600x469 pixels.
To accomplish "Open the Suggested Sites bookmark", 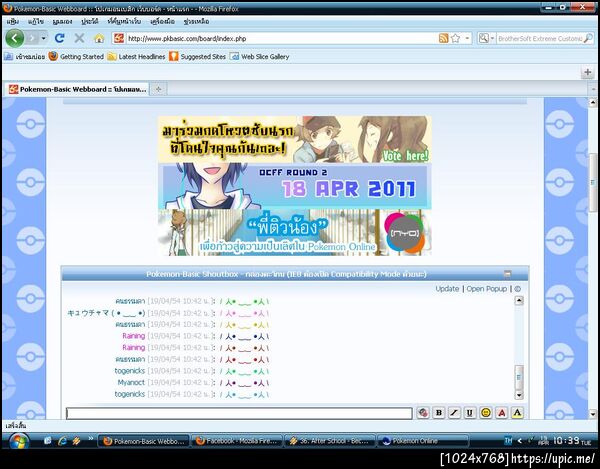I will coord(198,57).
